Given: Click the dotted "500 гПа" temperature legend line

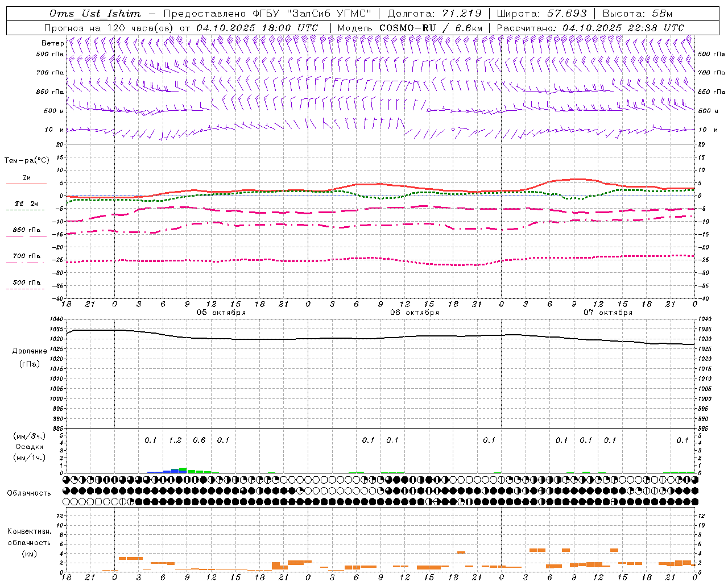Looking at the screenshot, I should (x=25, y=289).
